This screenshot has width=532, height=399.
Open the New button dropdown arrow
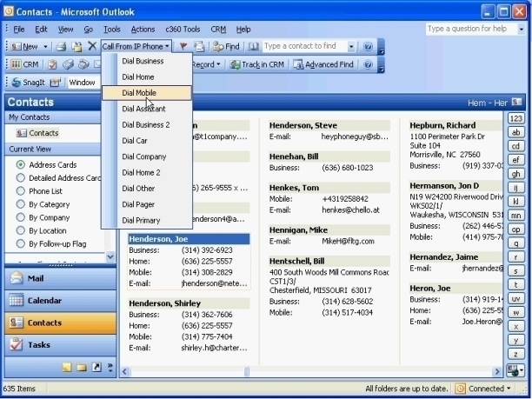point(45,46)
